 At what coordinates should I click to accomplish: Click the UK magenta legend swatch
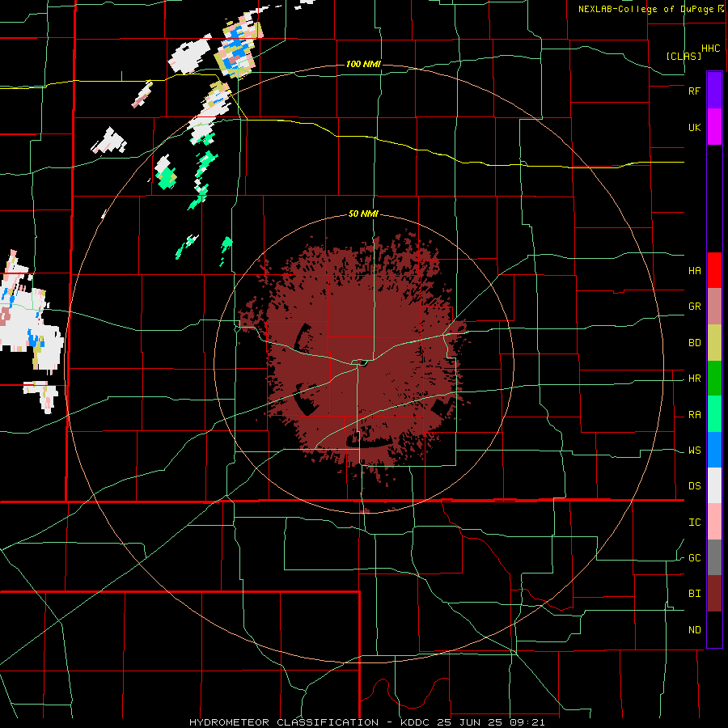tap(714, 127)
